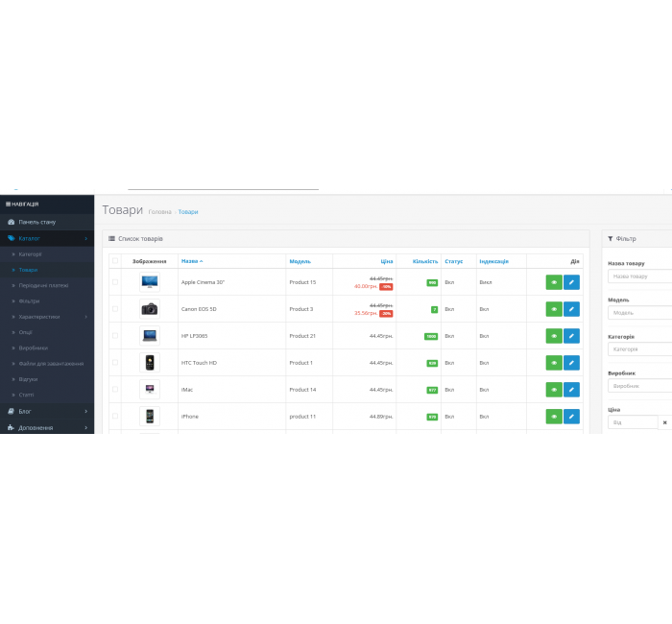Click Товари breadcrumb link
Screen dimensions: 672x624
coord(188,212)
